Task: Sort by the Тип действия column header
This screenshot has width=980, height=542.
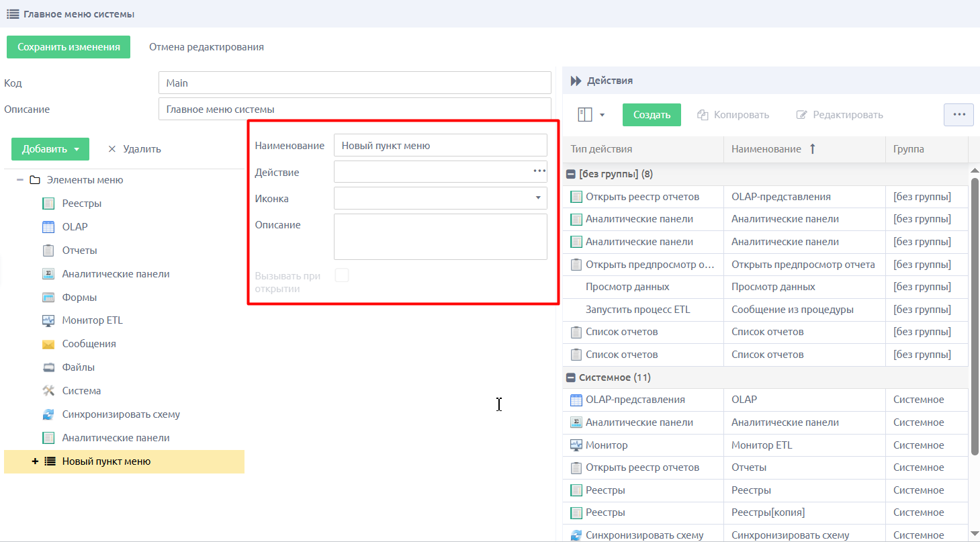Action: 643,149
